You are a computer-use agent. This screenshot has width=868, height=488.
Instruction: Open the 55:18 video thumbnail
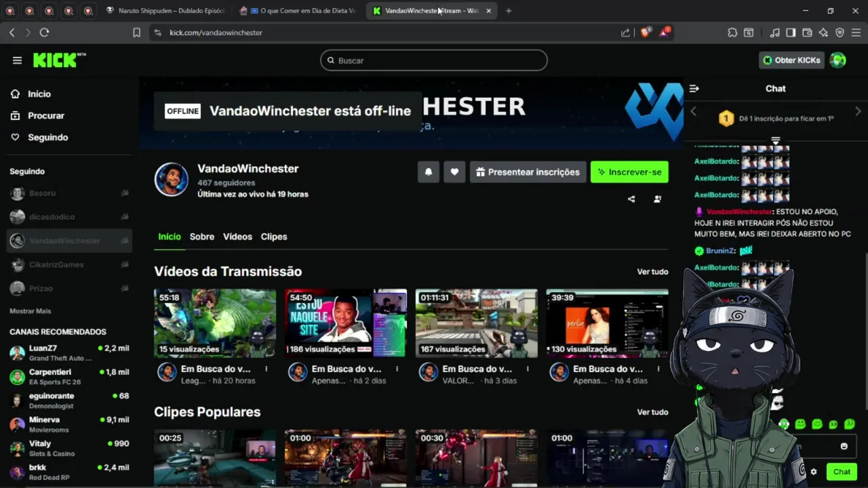pos(215,323)
